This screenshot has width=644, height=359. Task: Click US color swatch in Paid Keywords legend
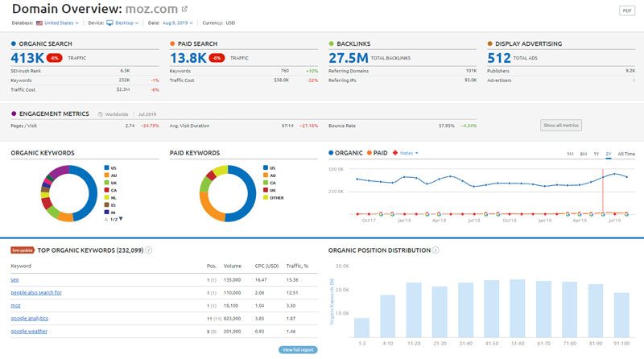coord(266,167)
